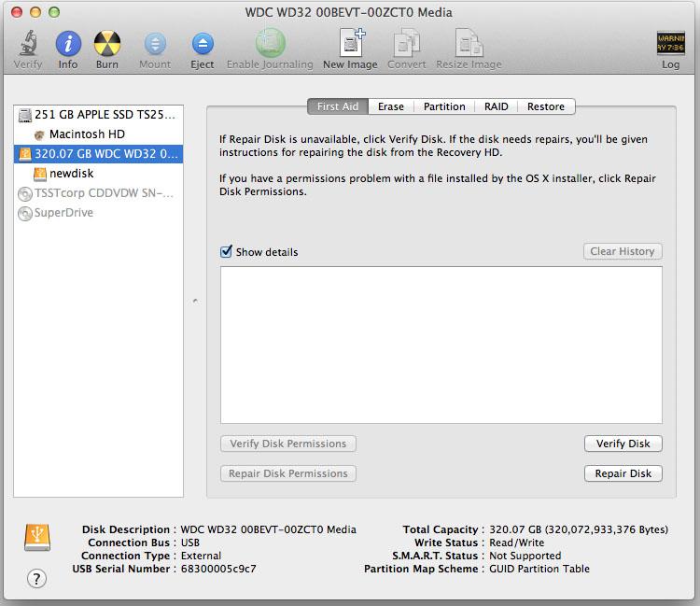Select SuperDrive in the sidebar
700x606 pixels.
point(98,213)
